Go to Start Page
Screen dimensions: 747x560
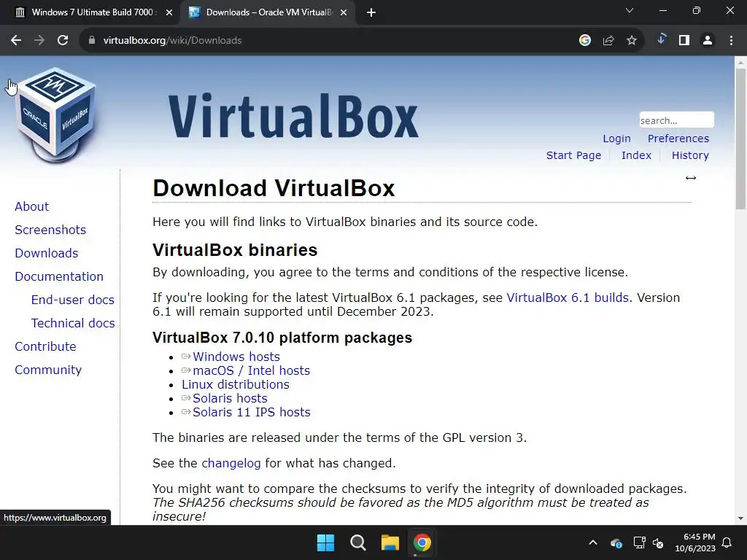[573, 155]
